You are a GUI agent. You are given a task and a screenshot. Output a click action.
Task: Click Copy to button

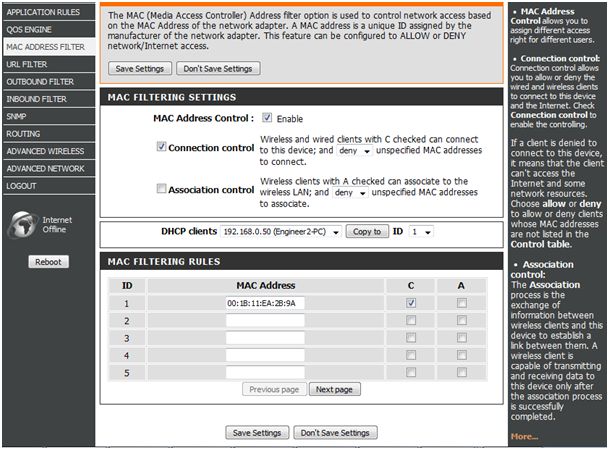(367, 231)
